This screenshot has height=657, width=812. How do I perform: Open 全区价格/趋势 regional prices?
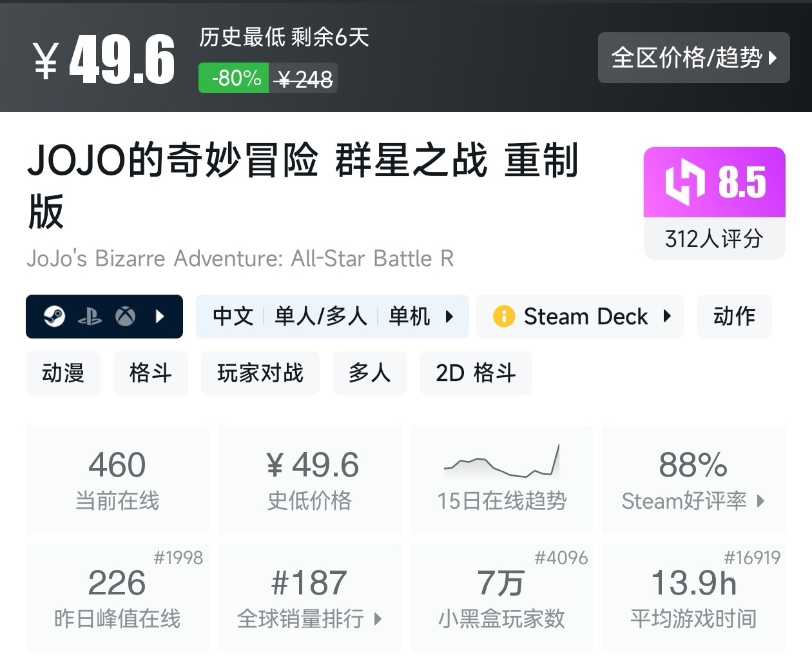click(x=693, y=58)
